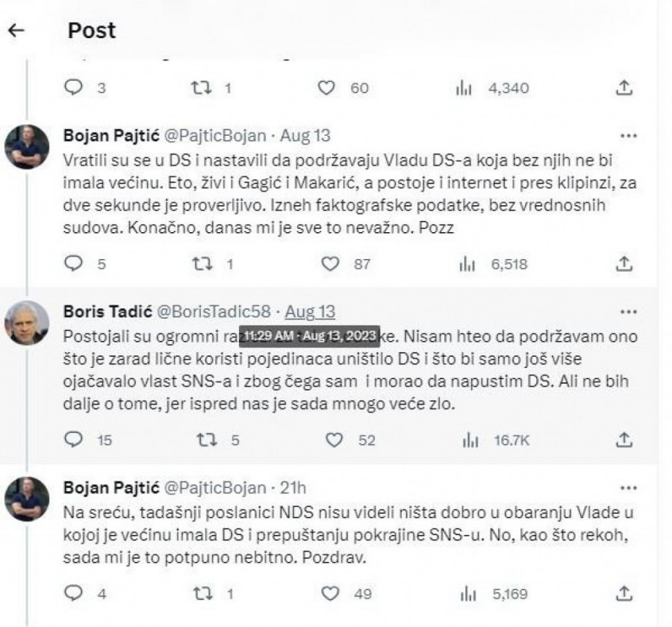View analytics for the 6,518-view tweet

[467, 263]
